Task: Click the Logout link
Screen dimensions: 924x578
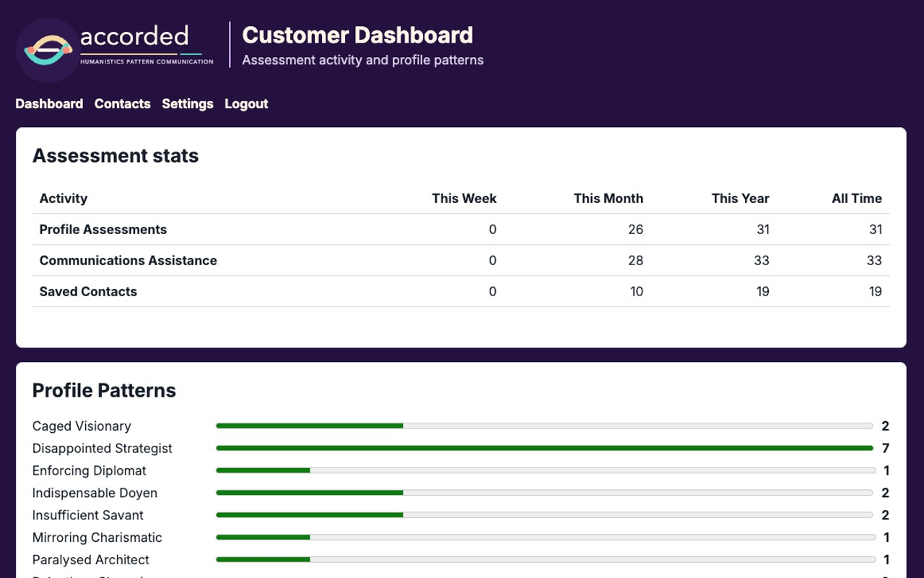Action: click(246, 104)
